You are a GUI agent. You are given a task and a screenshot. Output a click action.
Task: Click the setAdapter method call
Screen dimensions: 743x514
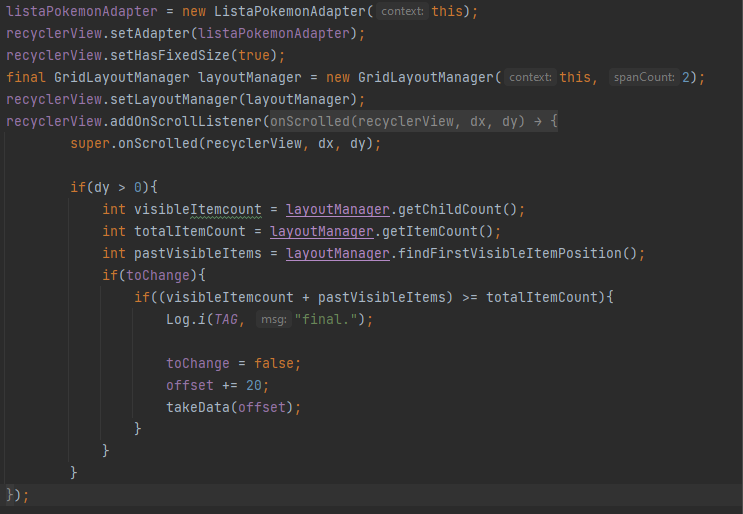150,34
